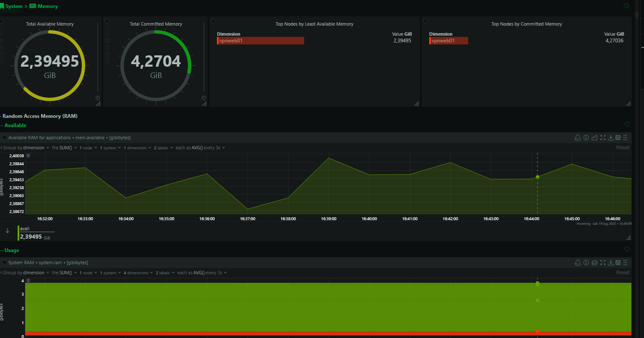The height and width of the screenshot is (338, 644).
Task: Open 4 dimensions dropdown on System RAM chart
Action: pos(138,273)
